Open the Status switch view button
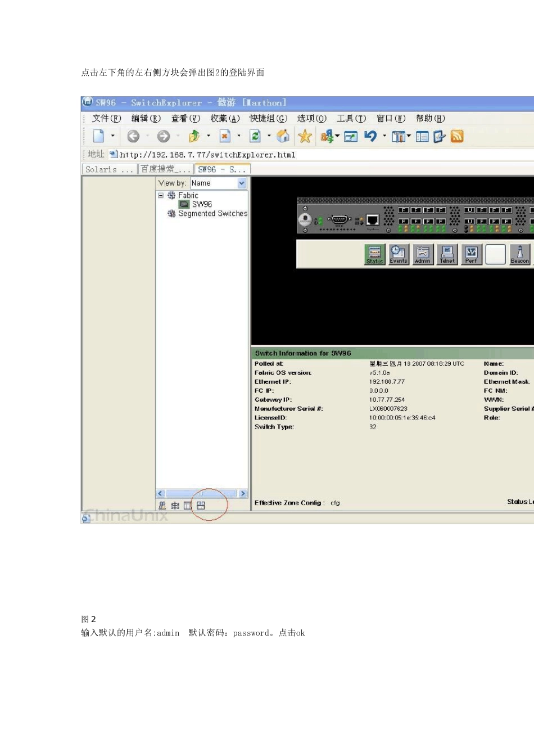The height and width of the screenshot is (756, 534). click(374, 254)
